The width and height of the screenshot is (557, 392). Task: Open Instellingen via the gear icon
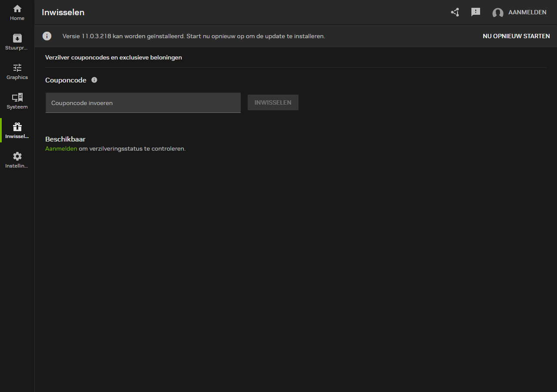17,156
